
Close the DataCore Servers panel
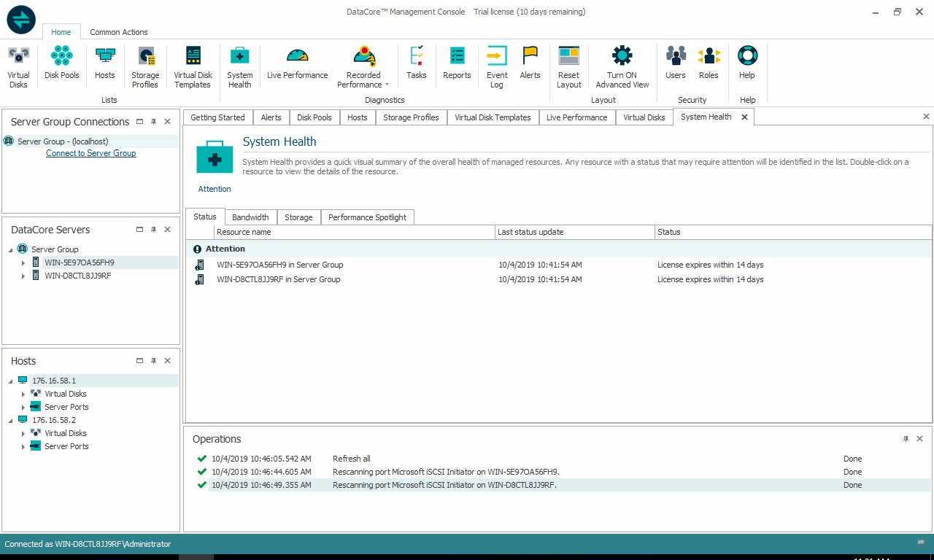pos(168,230)
